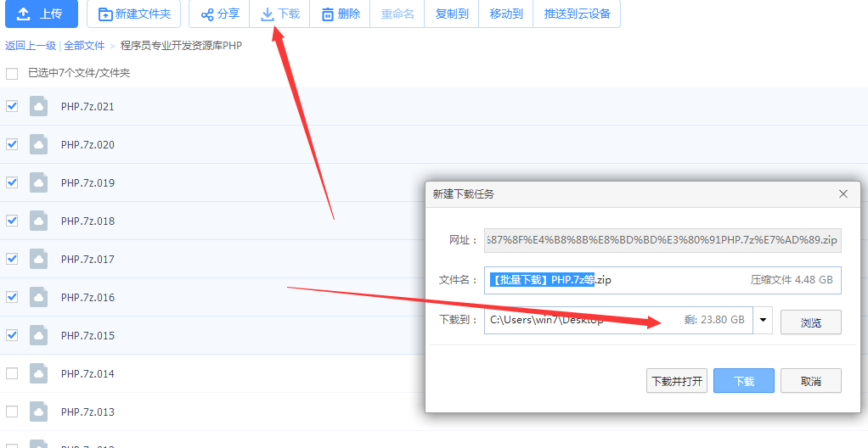
Task: Click the Share (分享) toolbar icon
Action: [x=219, y=14]
